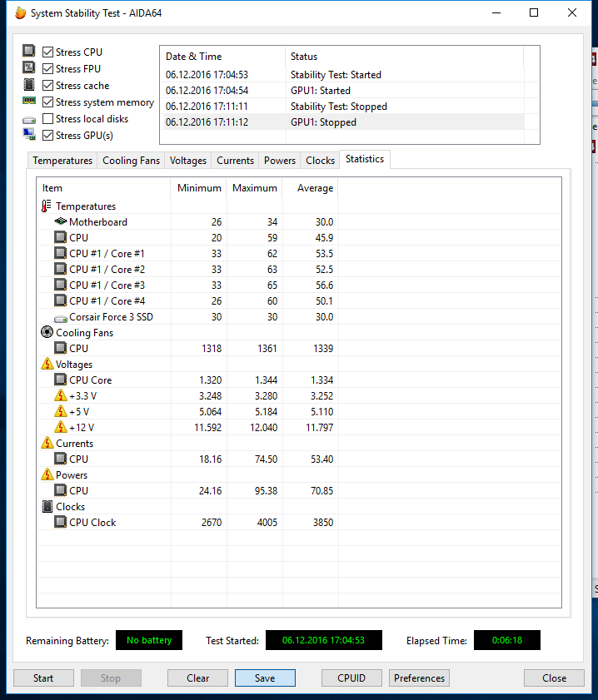Click the Motherboard row icon
Viewport: 598px width, 700px height.
coord(60,221)
